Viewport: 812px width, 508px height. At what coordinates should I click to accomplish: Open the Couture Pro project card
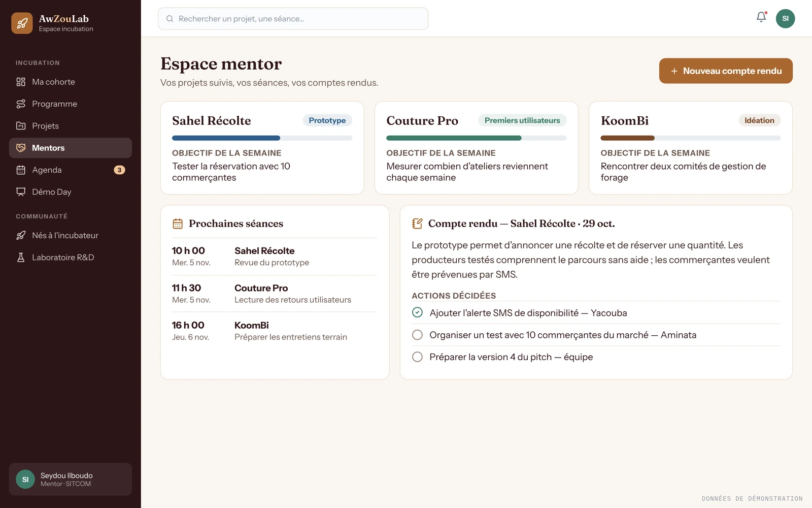tap(476, 148)
